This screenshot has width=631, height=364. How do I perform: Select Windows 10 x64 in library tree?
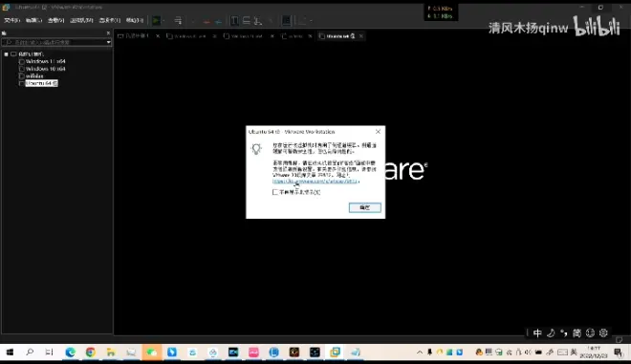pyautogui.click(x=46, y=69)
